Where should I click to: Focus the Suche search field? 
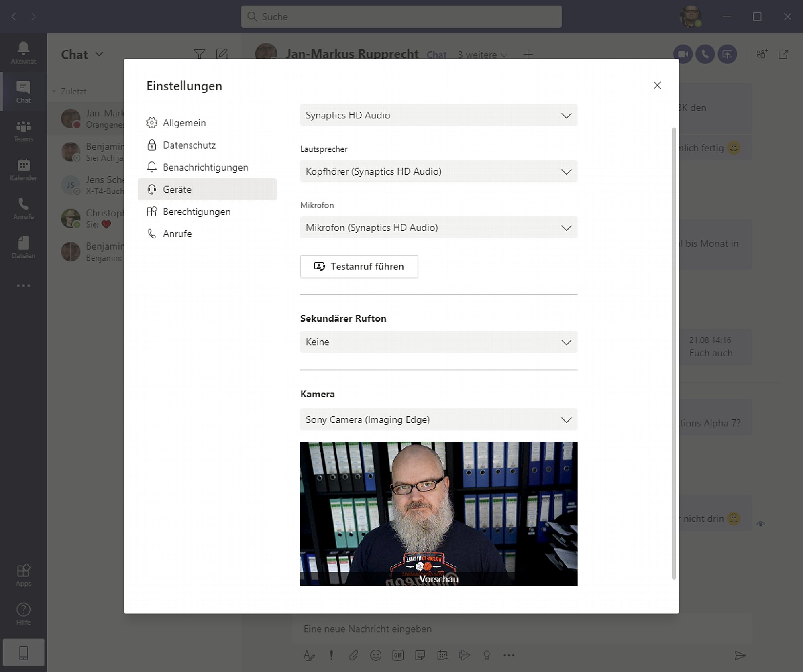click(401, 16)
